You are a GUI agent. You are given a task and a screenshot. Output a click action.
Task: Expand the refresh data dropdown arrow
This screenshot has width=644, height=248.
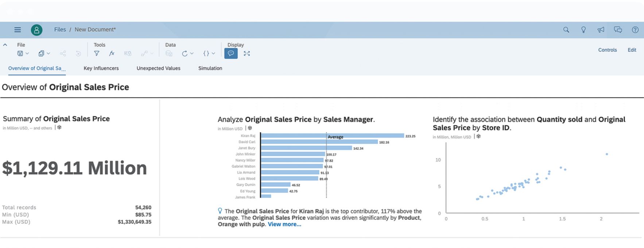192,54
